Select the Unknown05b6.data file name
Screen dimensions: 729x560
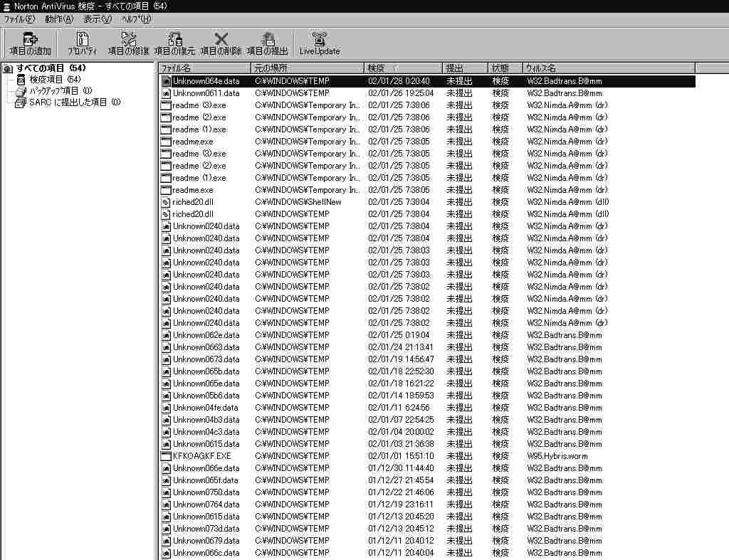(206, 396)
